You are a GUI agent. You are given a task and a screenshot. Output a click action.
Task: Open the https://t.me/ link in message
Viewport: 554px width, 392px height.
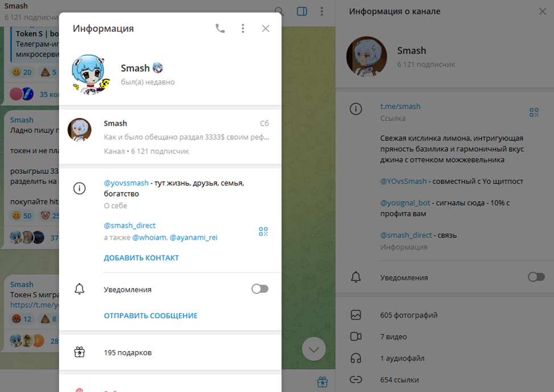(x=34, y=305)
